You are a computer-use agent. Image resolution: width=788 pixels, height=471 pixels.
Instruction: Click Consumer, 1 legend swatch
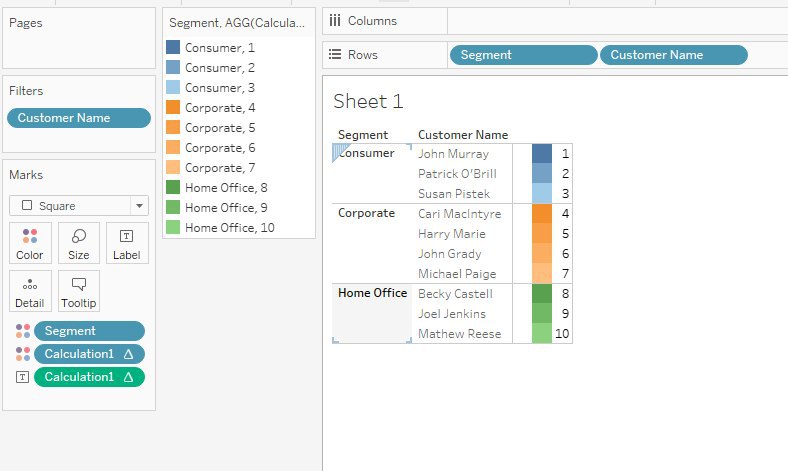pos(173,47)
